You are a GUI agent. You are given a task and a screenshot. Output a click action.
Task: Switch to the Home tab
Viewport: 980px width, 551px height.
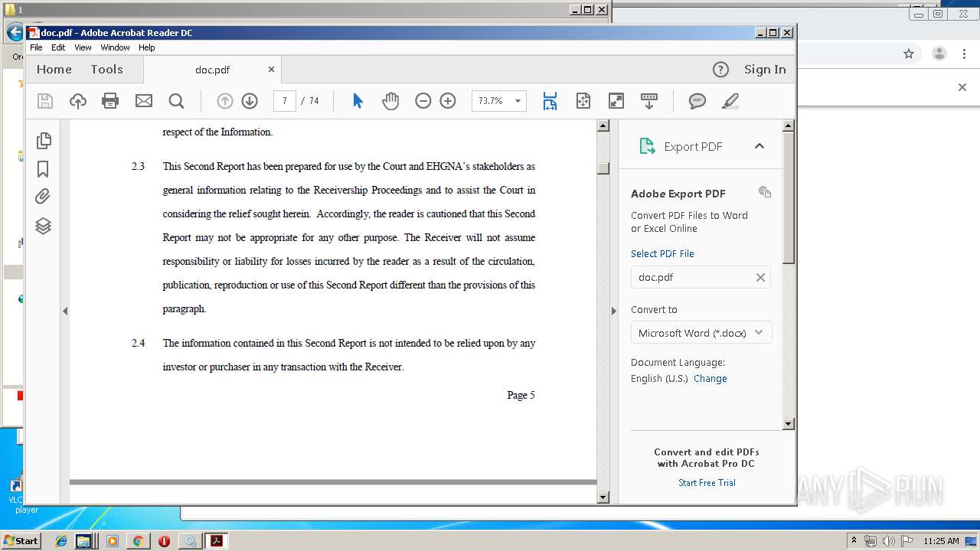pos(54,70)
